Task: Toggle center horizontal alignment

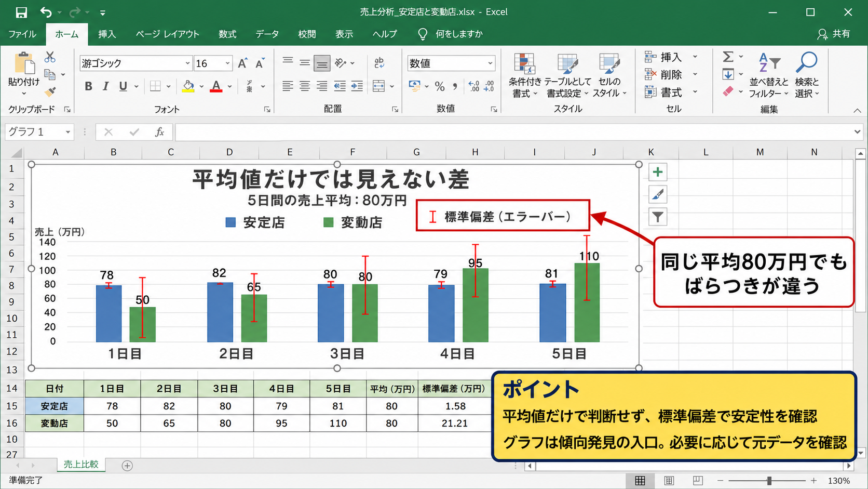Action: 305,86
